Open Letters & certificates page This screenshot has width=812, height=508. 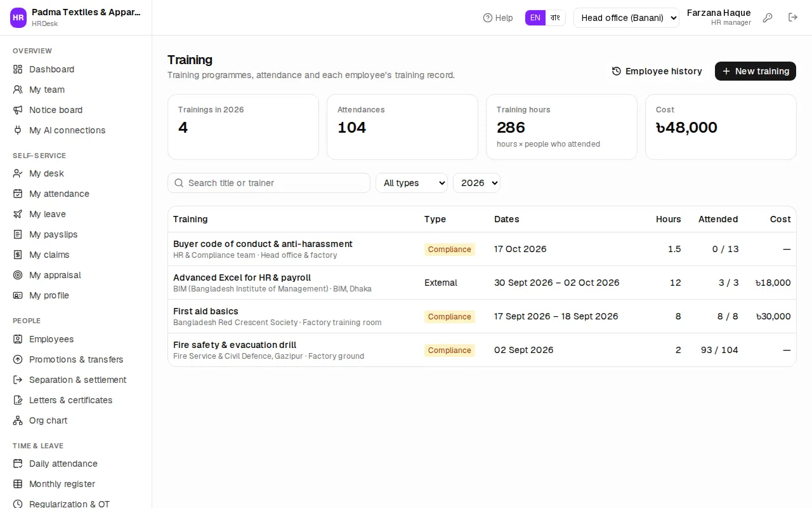click(76, 400)
